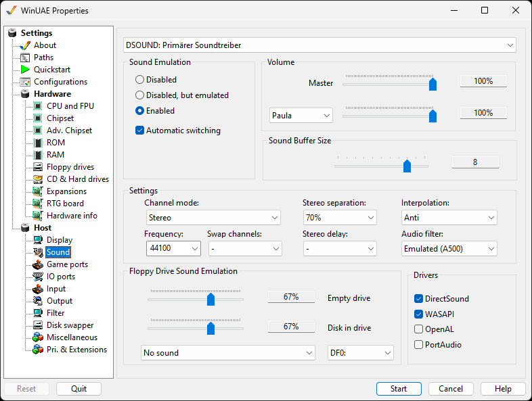Screen dimensions: 532x401
Task: Select the Miscellaneous colored blocks icon
Action: (38, 337)
